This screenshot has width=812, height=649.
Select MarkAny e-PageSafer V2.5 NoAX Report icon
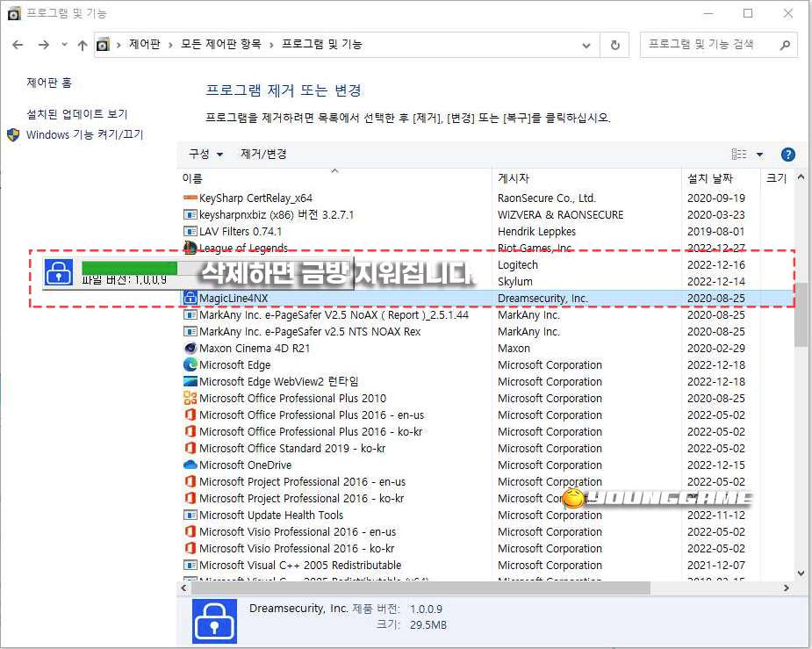coord(190,314)
